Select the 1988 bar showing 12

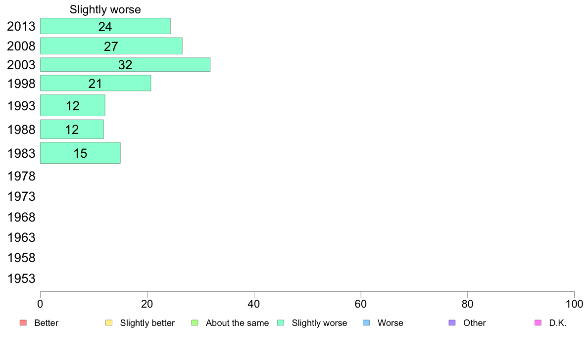coord(72,130)
